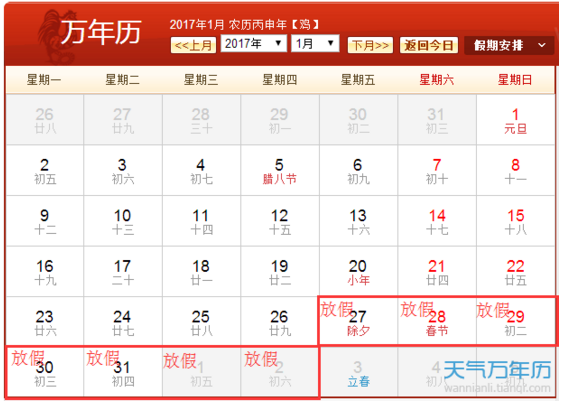This screenshot has height=403, width=563.
Task: Click 返回今日 to return to today
Action: 429,45
